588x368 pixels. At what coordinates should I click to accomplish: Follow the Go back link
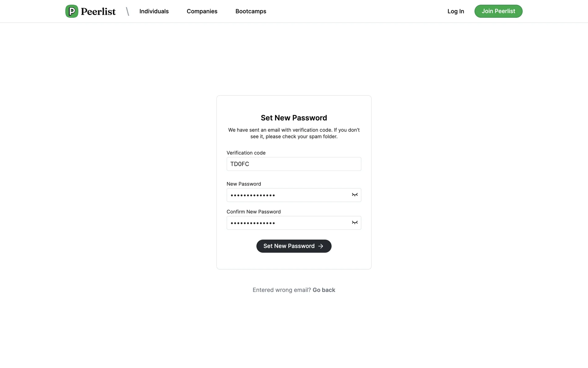click(x=324, y=290)
